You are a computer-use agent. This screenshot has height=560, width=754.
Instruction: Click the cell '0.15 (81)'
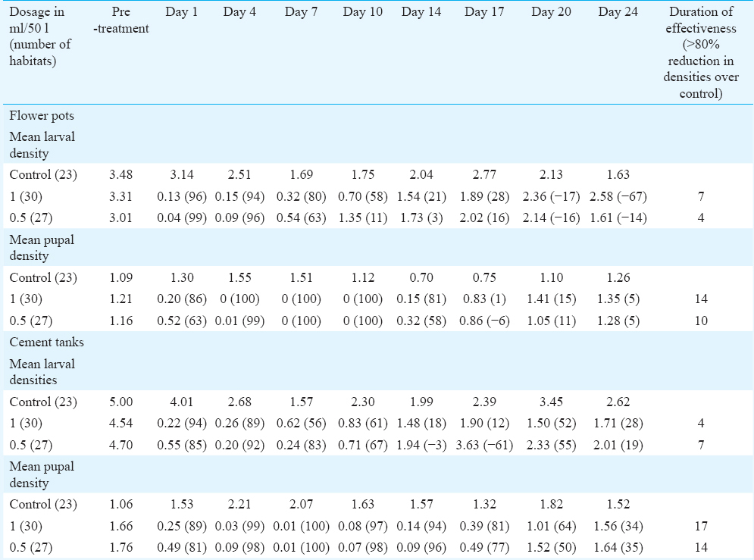(421, 299)
